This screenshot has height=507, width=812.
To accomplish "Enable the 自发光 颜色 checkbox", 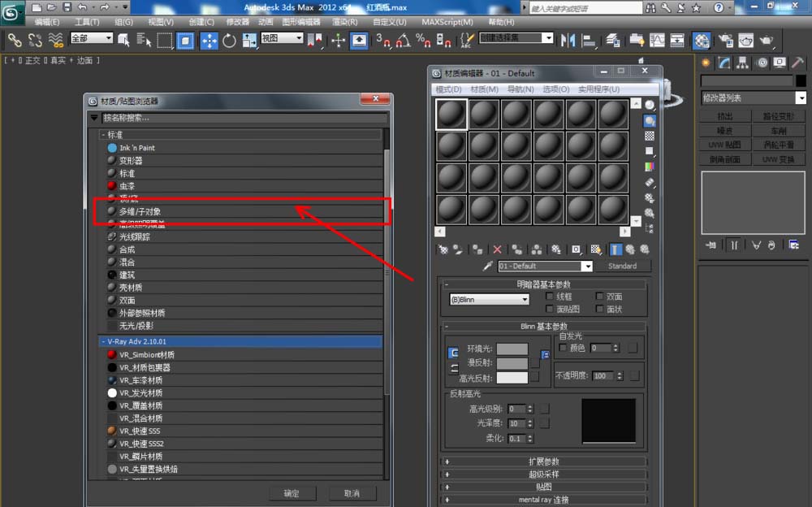I will pyautogui.click(x=563, y=347).
